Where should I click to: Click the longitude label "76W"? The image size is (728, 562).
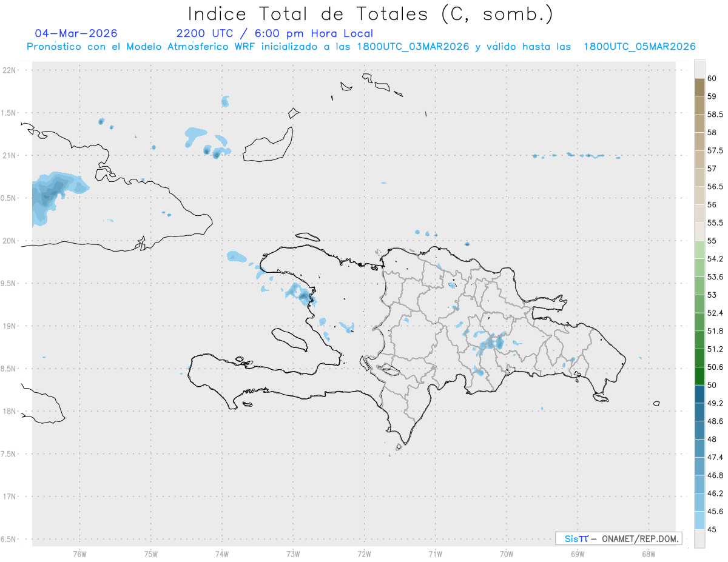tap(79, 554)
